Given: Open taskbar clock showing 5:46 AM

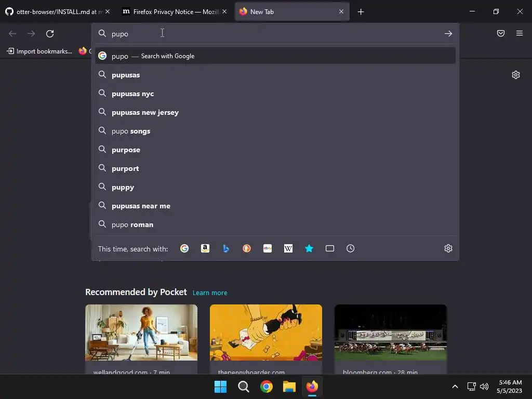Looking at the screenshot, I should pyautogui.click(x=509, y=387).
